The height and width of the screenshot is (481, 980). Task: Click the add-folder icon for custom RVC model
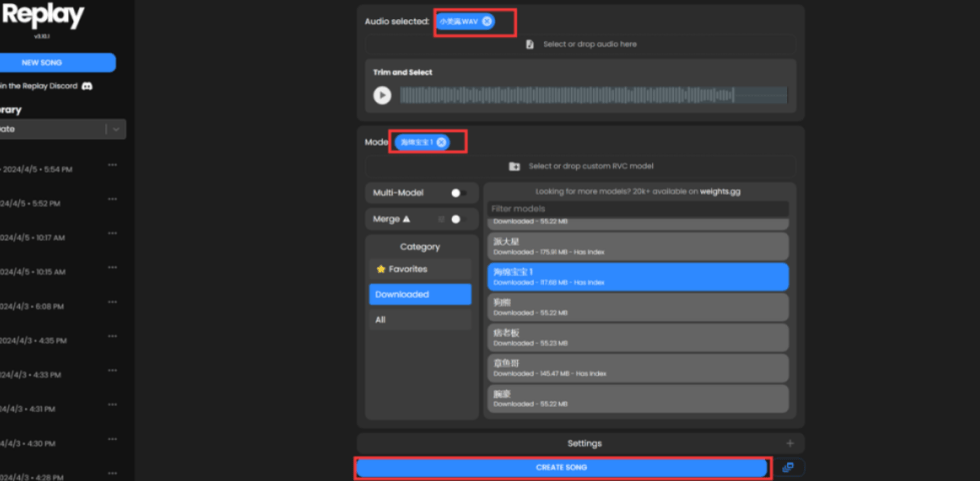click(x=514, y=166)
